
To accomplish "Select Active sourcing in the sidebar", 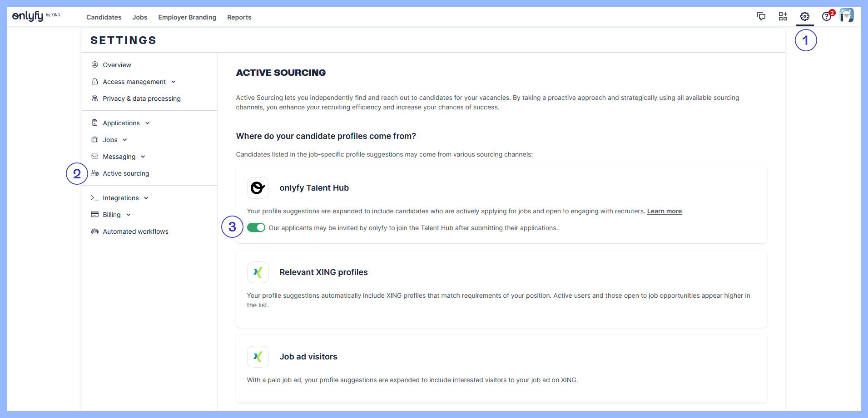I will click(x=126, y=173).
